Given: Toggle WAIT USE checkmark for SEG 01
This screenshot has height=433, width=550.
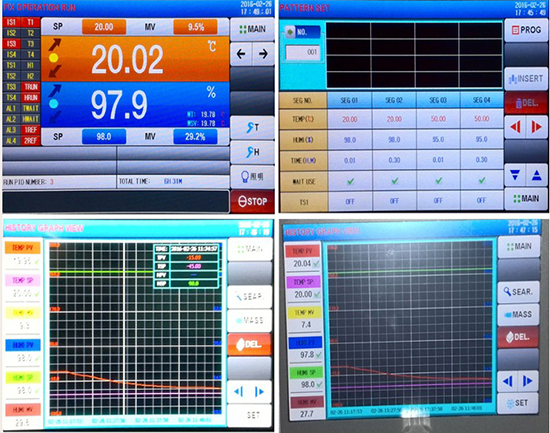Looking at the screenshot, I should pos(350,181).
